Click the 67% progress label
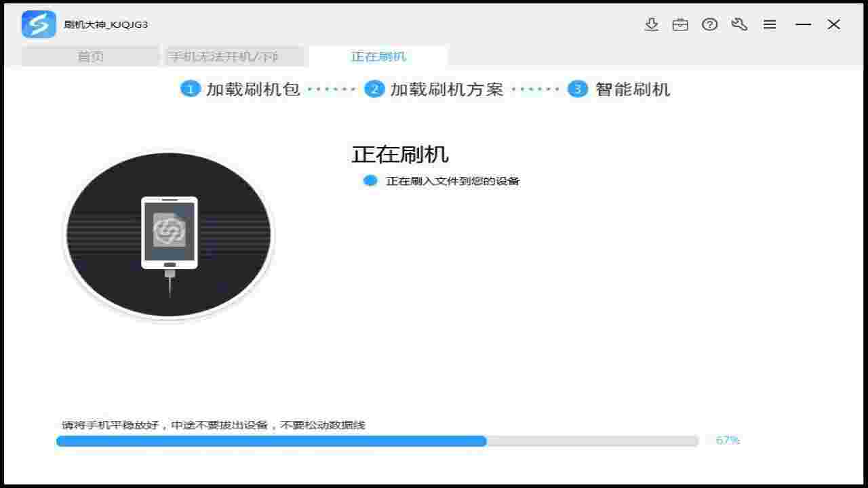Viewport: 868px width, 488px height. click(x=726, y=441)
